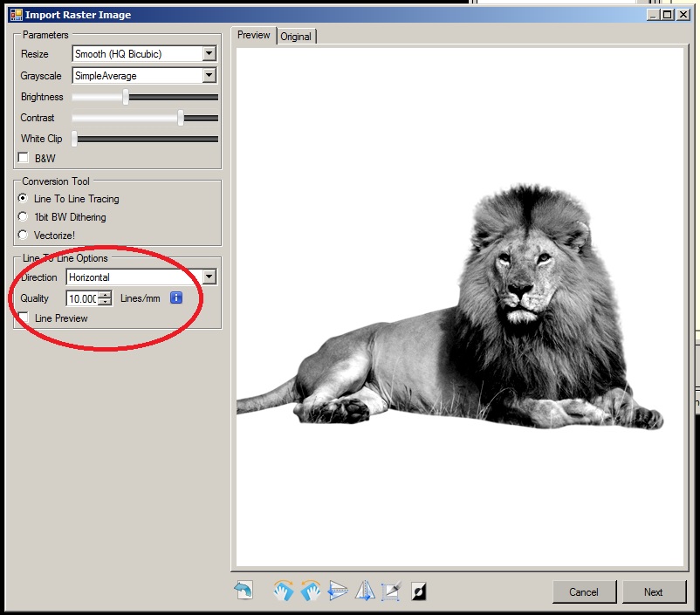Click the Cancel button
Image resolution: width=700 pixels, height=615 pixels.
click(584, 591)
